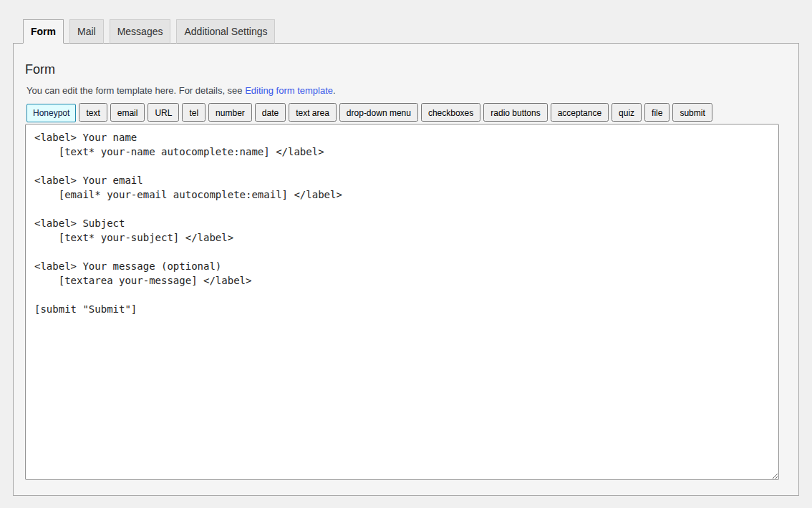
Task: Switch to the Form tab
Action: pos(44,31)
